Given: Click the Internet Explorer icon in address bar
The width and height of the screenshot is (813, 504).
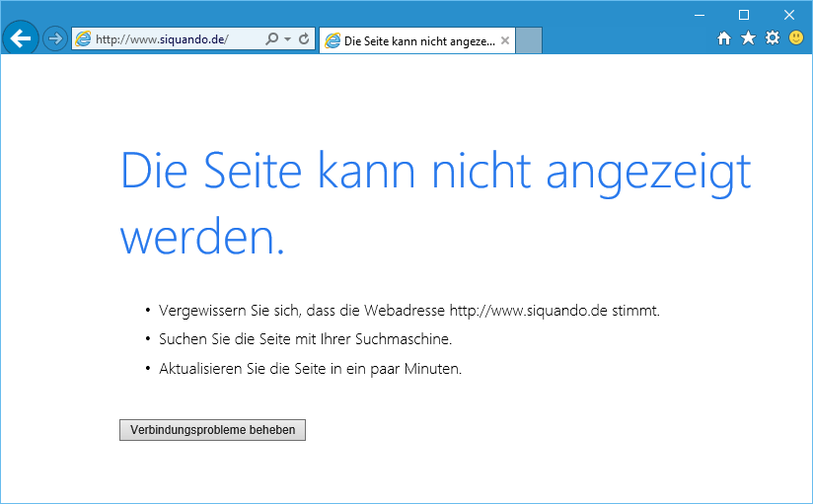Looking at the screenshot, I should click(83, 38).
